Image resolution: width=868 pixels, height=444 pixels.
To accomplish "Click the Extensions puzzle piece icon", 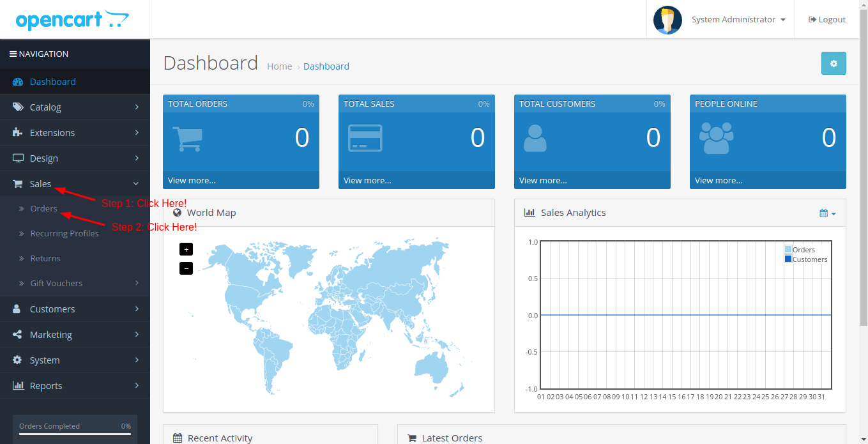I will (x=18, y=133).
